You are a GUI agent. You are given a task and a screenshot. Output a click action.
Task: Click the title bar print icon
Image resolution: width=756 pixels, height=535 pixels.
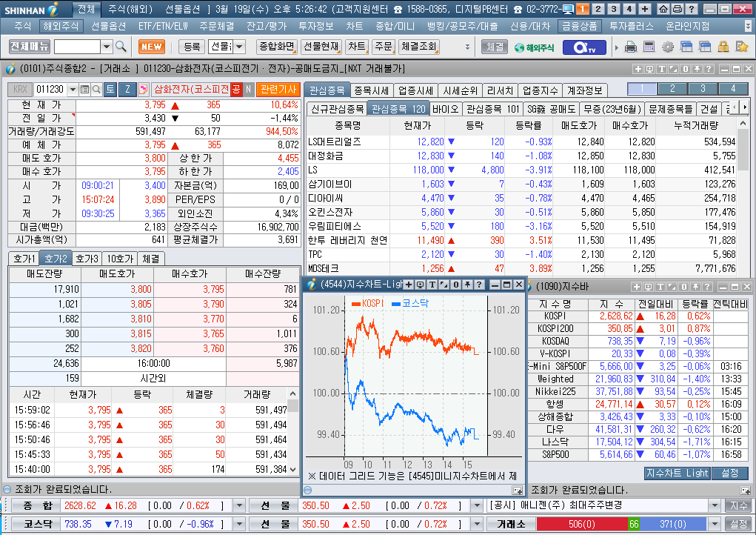coord(677,9)
